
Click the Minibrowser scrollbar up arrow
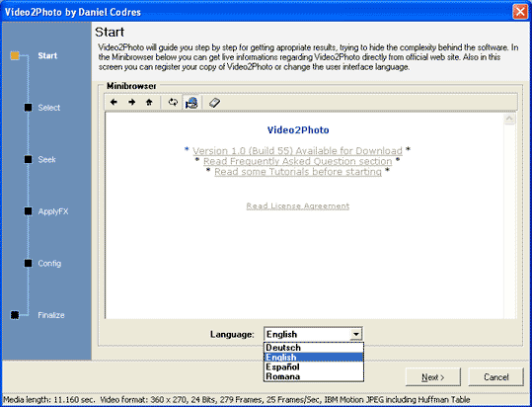point(509,119)
